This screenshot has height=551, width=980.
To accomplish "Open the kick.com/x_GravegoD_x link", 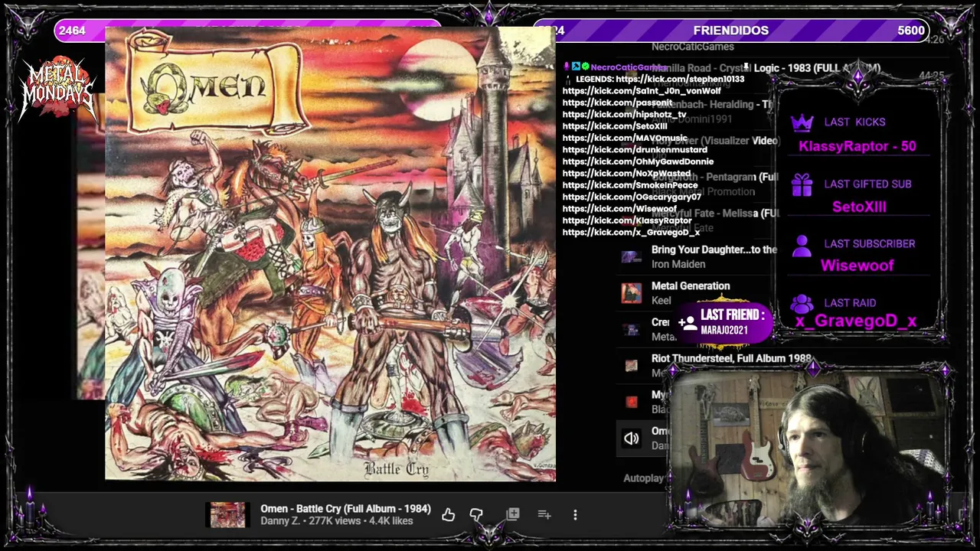I will (x=631, y=233).
